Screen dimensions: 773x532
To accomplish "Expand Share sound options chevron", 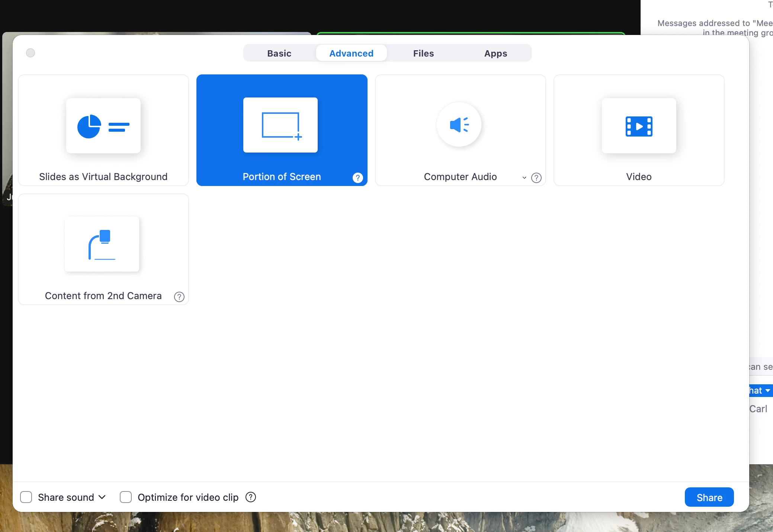I will click(102, 497).
